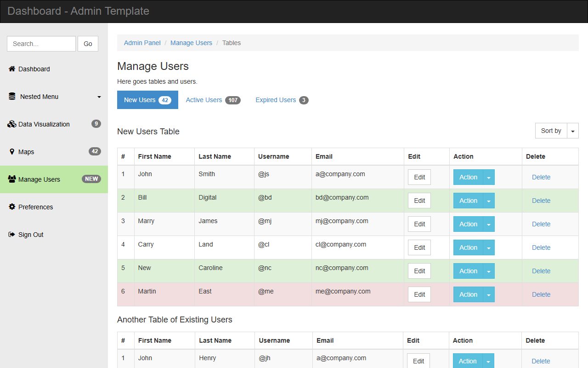Click Edit for John Smith
Screen dimensions: 588x368
point(419,177)
